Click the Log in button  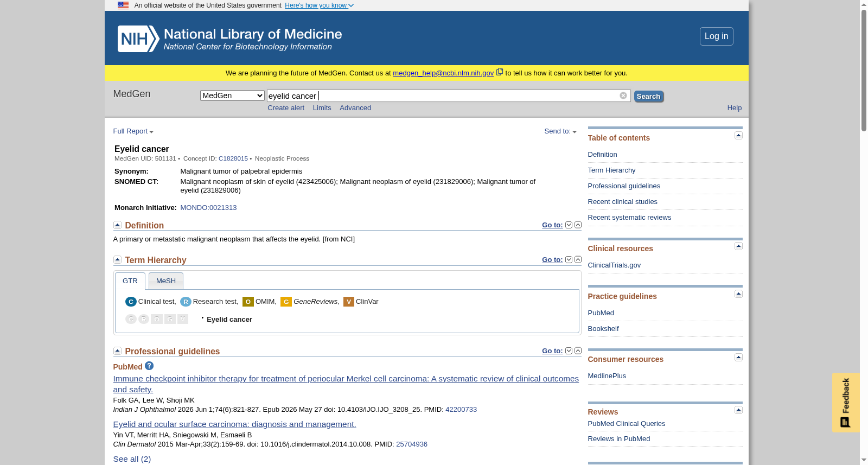coord(716,36)
